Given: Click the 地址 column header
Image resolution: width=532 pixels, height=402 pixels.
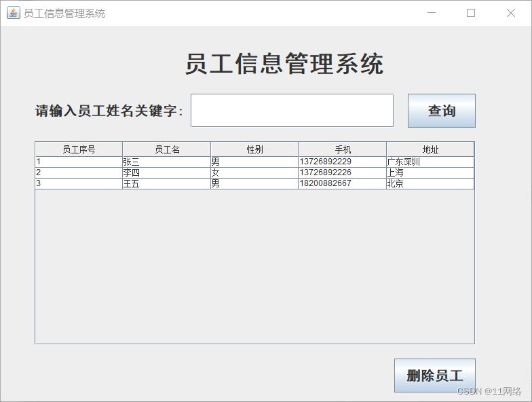Looking at the screenshot, I should point(430,149).
